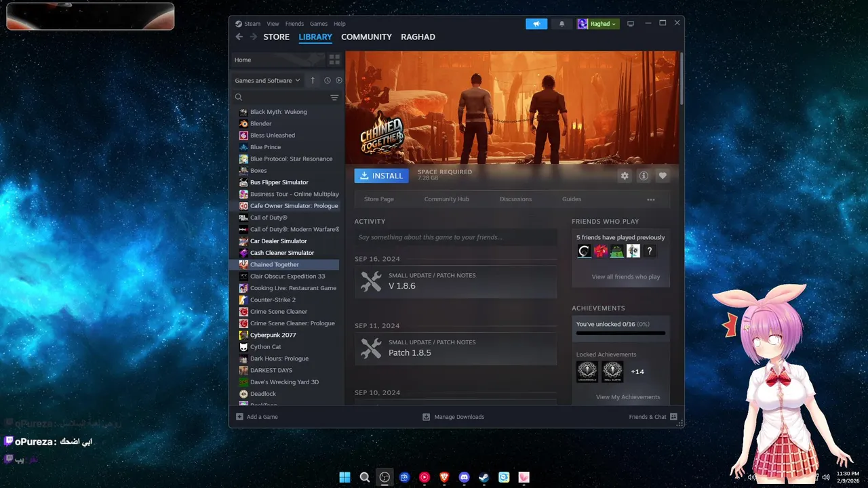Click the first locked achievement badge
The image size is (868, 488).
pyautogui.click(x=587, y=371)
